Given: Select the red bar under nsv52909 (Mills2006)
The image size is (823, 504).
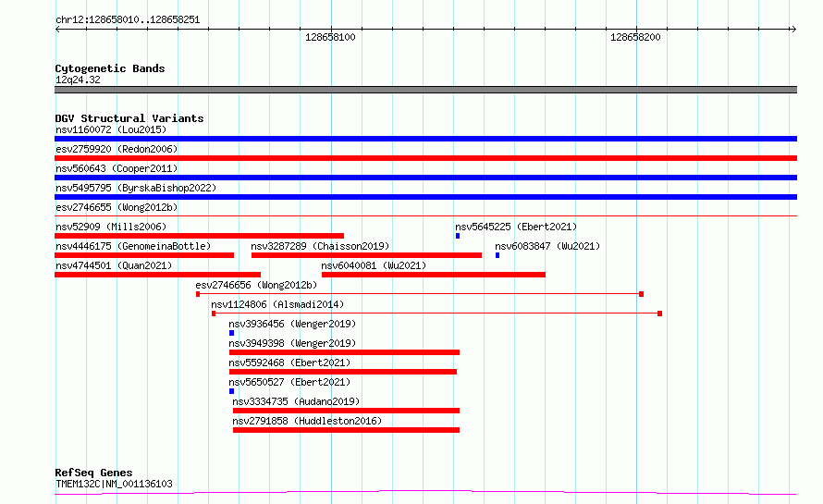Looking at the screenshot, I should point(200,236).
